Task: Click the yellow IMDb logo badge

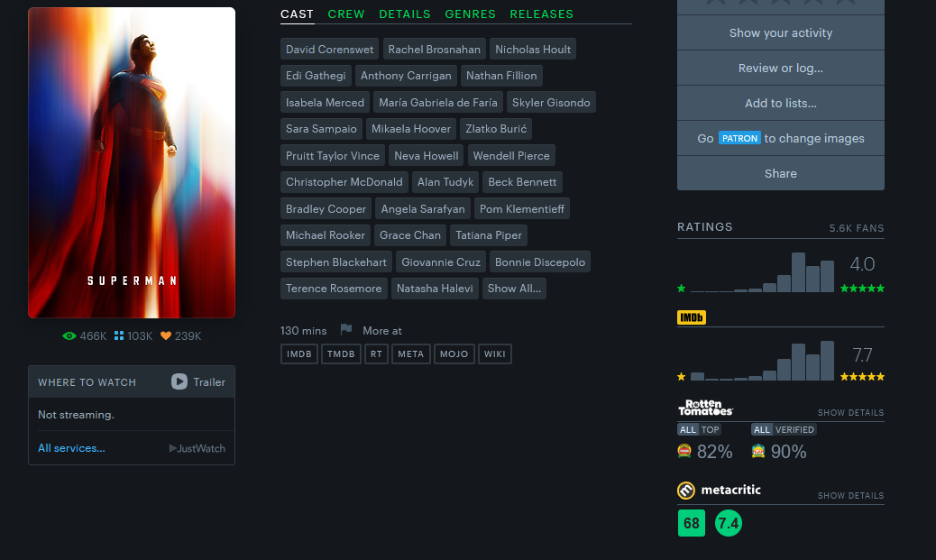Action: coord(692,317)
